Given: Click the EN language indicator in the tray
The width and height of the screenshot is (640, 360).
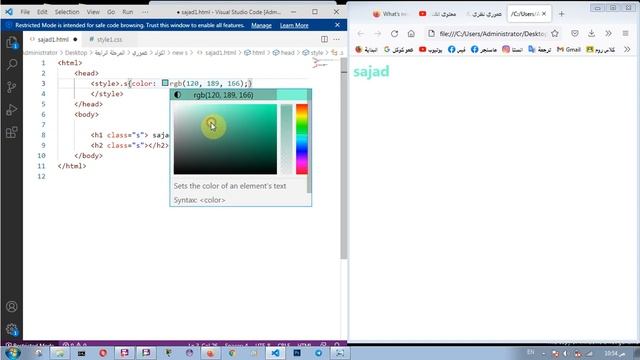Looking at the screenshot, I should tap(530, 352).
